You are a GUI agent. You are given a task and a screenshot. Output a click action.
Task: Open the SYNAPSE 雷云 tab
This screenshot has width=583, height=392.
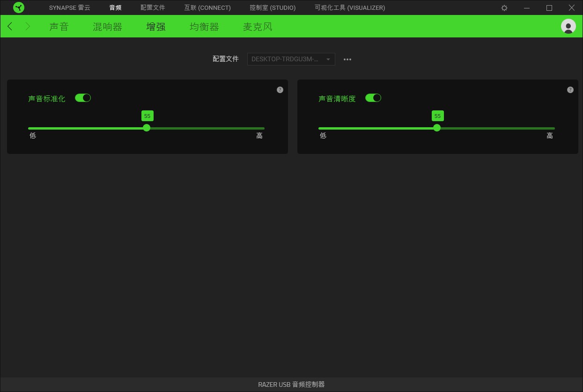69,8
